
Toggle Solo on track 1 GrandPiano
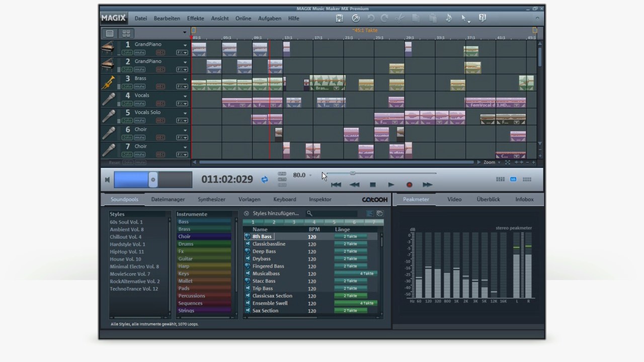click(127, 52)
